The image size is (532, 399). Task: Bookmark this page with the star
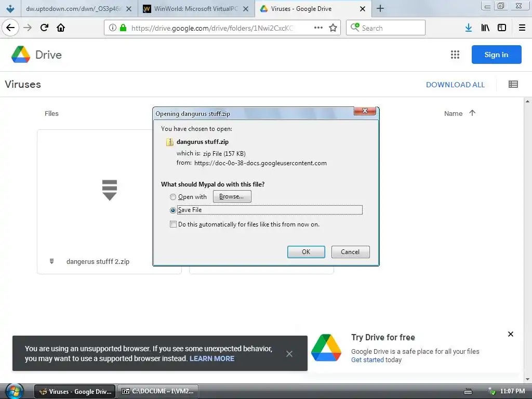tap(333, 28)
